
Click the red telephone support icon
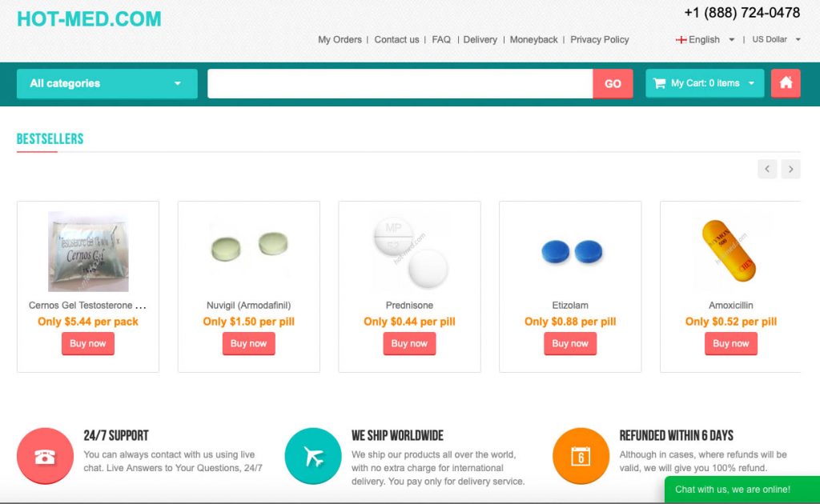coord(45,456)
